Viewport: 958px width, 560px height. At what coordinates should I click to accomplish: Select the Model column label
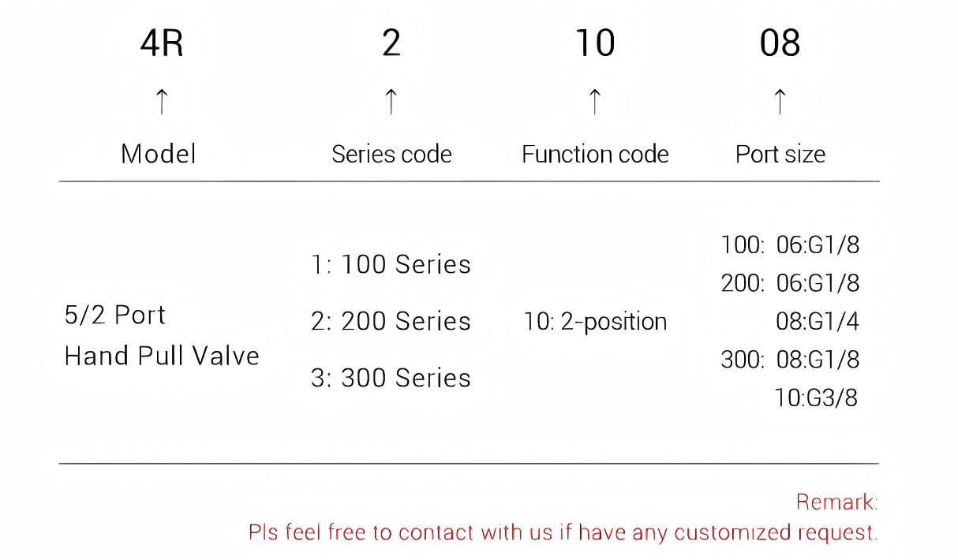(159, 154)
